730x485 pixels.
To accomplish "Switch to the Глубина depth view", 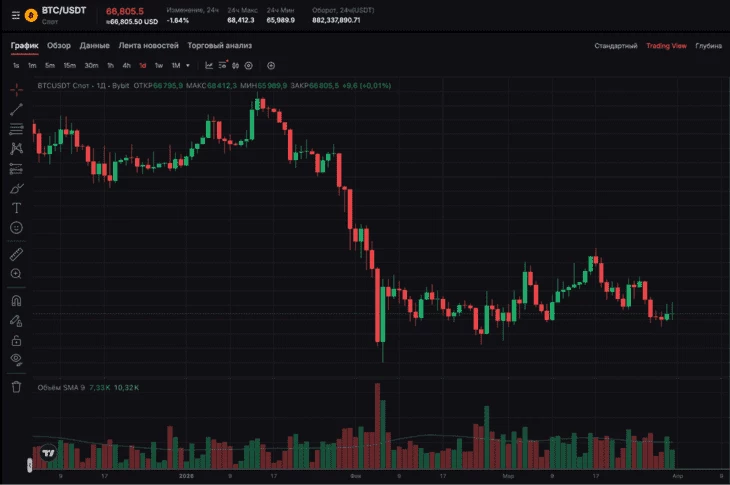I will [709, 46].
